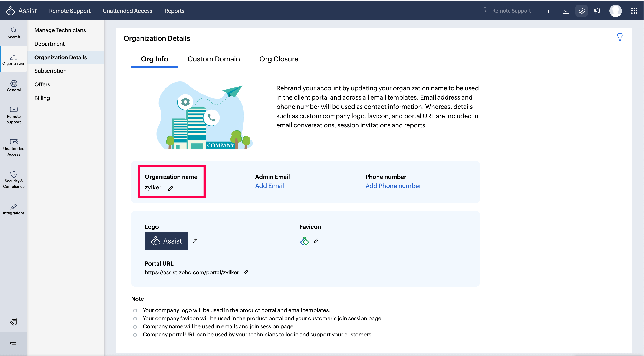Click the Assist logo thumbnail
This screenshot has height=356, width=644.
[x=166, y=241]
